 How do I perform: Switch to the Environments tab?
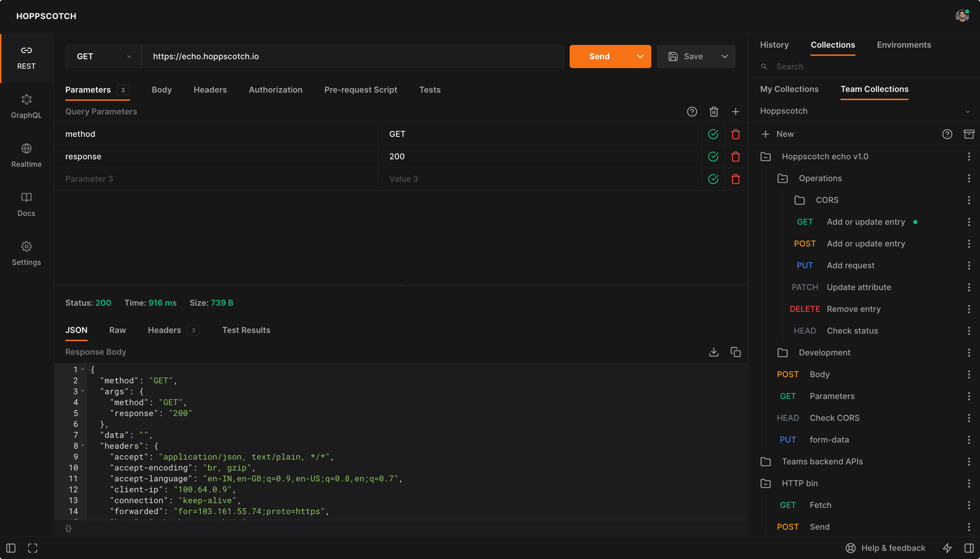pos(904,45)
